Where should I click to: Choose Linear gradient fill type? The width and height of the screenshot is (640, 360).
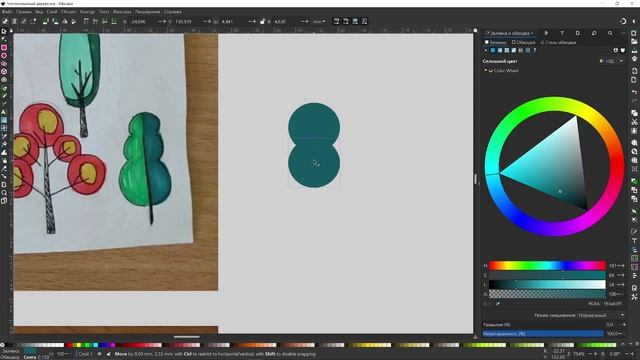click(500, 50)
